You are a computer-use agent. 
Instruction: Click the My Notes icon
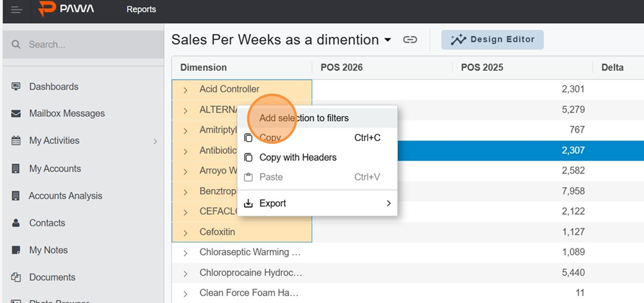[16, 250]
